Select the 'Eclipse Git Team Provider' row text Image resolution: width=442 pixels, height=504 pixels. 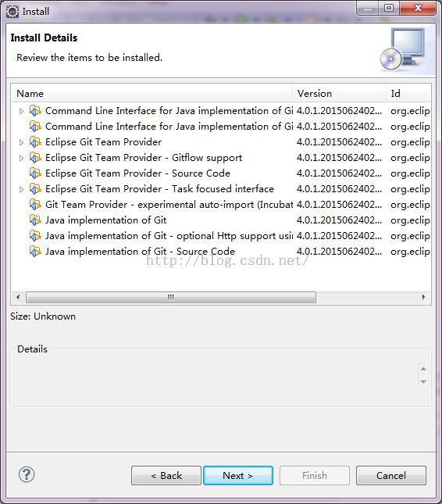point(103,142)
